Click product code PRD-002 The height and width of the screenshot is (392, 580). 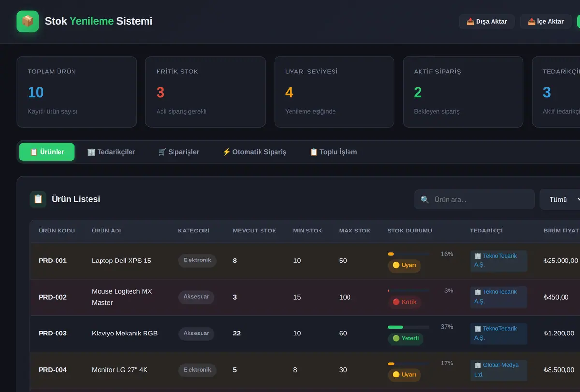53,297
